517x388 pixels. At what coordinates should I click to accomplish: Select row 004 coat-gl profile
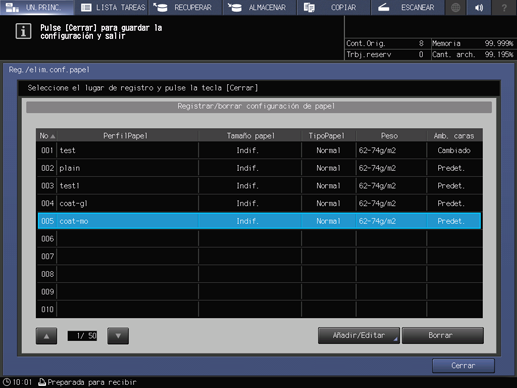point(259,203)
